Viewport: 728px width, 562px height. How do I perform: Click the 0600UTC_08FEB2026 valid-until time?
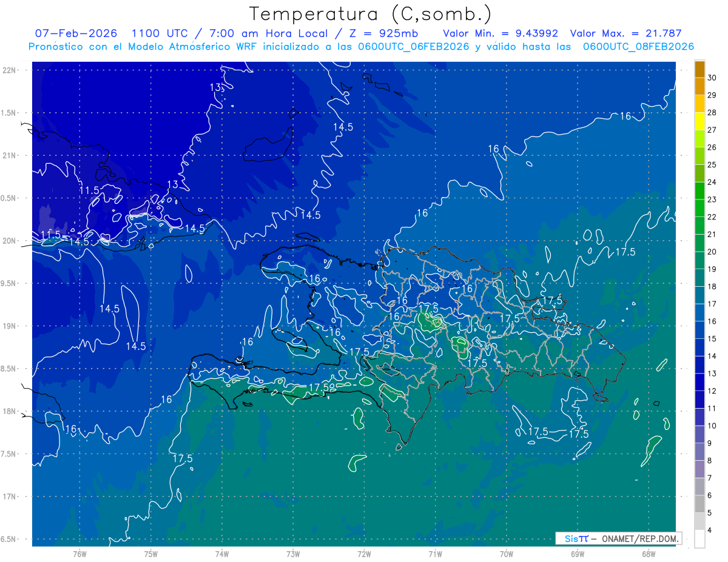click(x=638, y=47)
